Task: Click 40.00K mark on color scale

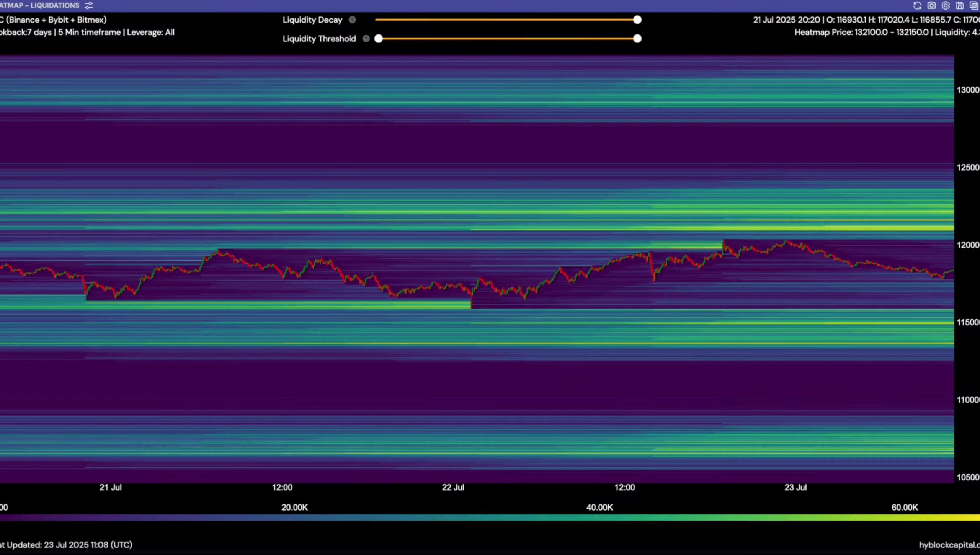Action: [599, 508]
